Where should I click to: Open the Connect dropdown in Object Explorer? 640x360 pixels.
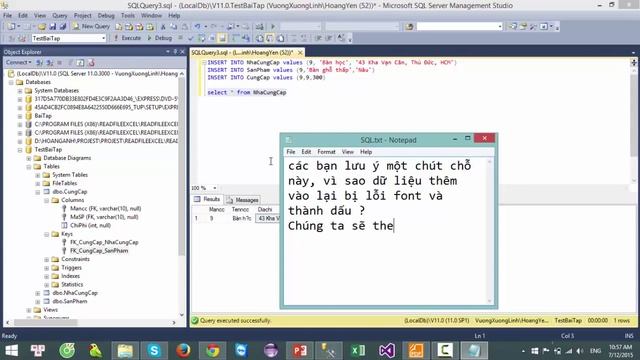19,62
